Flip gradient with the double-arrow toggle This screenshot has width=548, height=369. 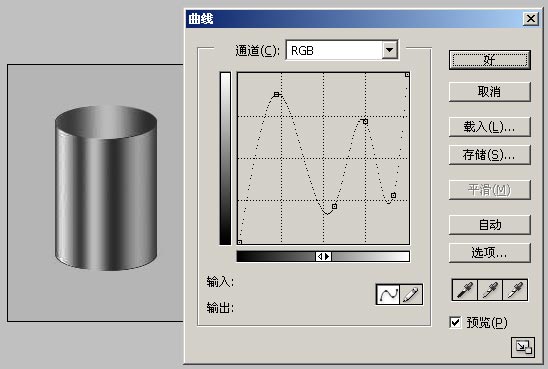click(x=323, y=256)
